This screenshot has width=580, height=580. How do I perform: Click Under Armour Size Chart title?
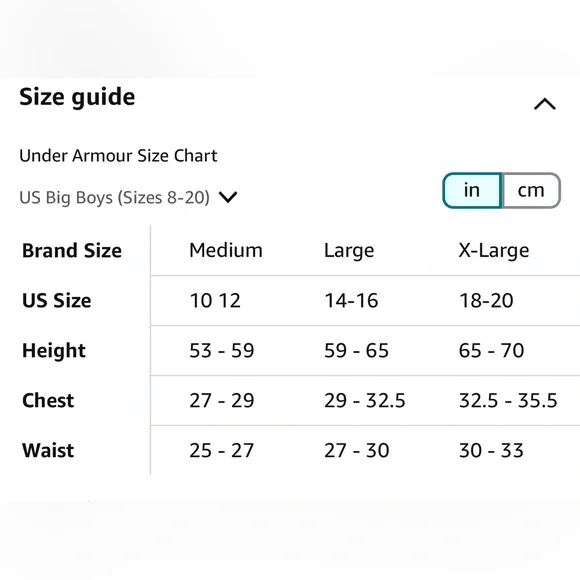tap(118, 156)
